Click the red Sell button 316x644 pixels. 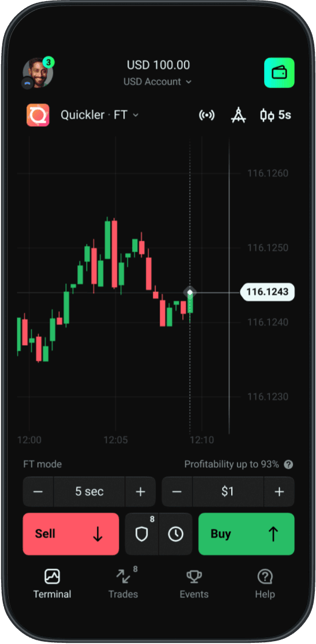click(x=71, y=534)
